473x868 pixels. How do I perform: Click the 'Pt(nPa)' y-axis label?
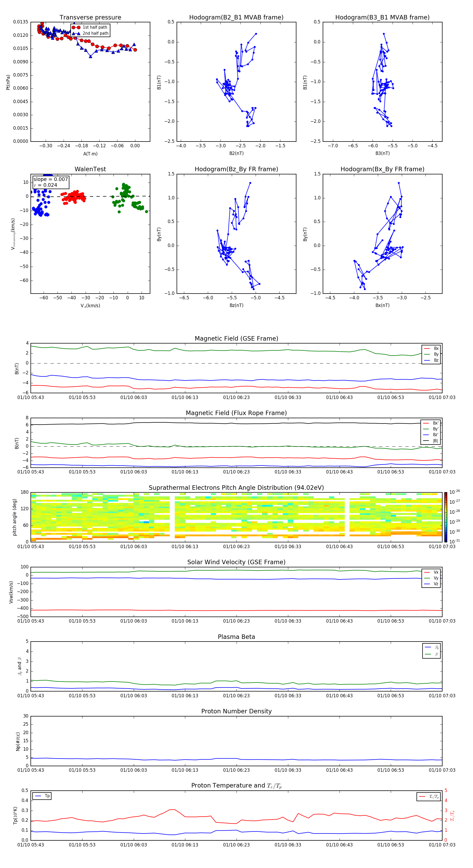[x=8, y=82]
